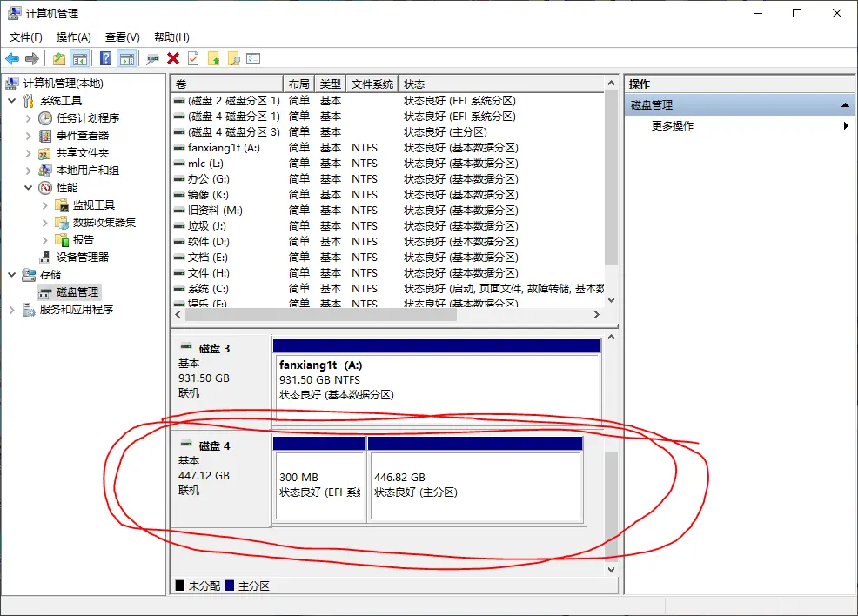This screenshot has width=858, height=616.
Task: Click the Properties checkmark page icon
Action: pyautogui.click(x=193, y=58)
